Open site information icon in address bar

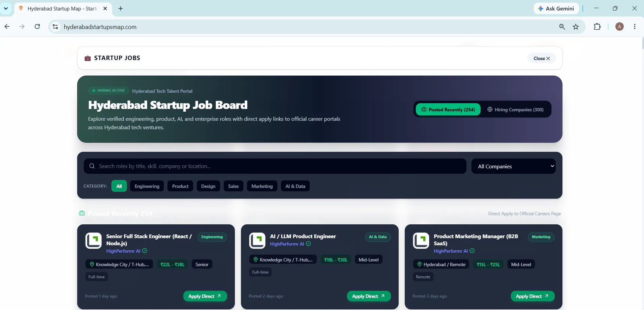pyautogui.click(x=56, y=27)
